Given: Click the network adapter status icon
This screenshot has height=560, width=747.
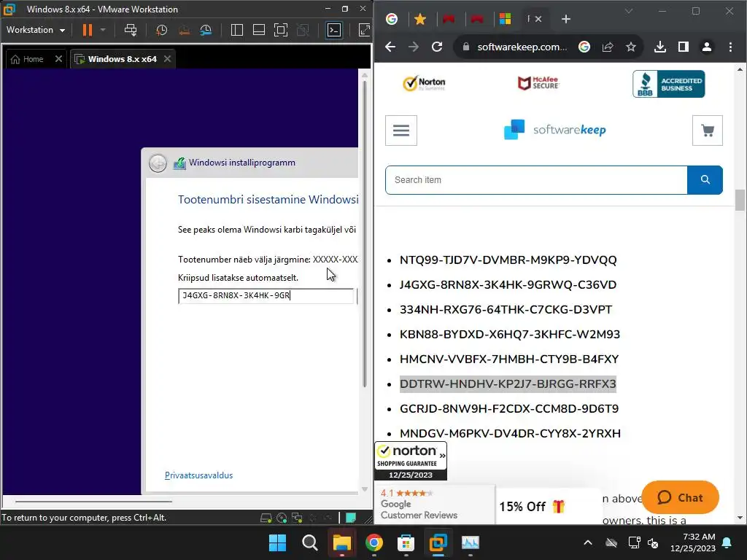Looking at the screenshot, I should [297, 518].
